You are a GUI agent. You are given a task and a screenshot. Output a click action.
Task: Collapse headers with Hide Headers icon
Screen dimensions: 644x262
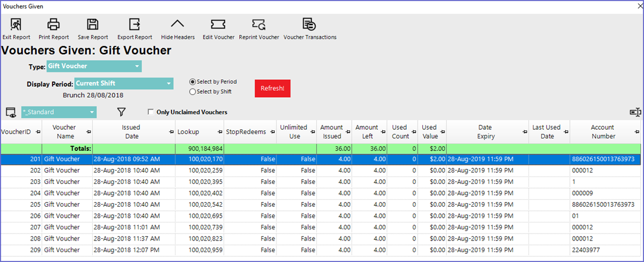[x=177, y=24]
